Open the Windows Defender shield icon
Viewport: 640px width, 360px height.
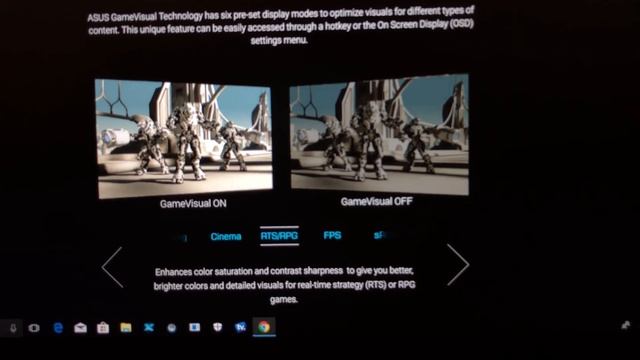[218, 327]
